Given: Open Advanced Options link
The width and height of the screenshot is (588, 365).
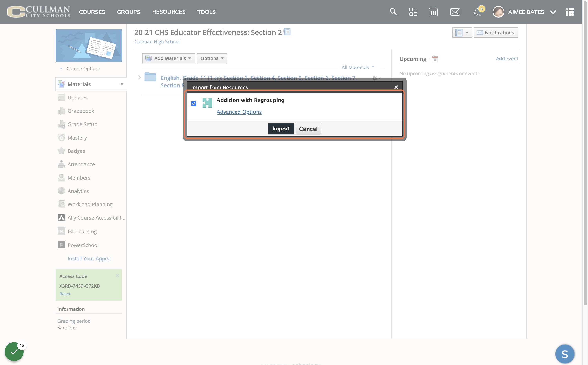Looking at the screenshot, I should tap(239, 112).
